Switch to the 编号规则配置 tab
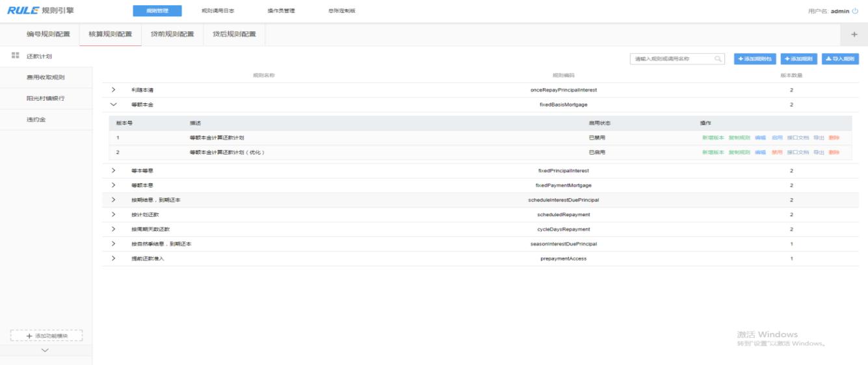This screenshot has width=868, height=365. [x=48, y=34]
